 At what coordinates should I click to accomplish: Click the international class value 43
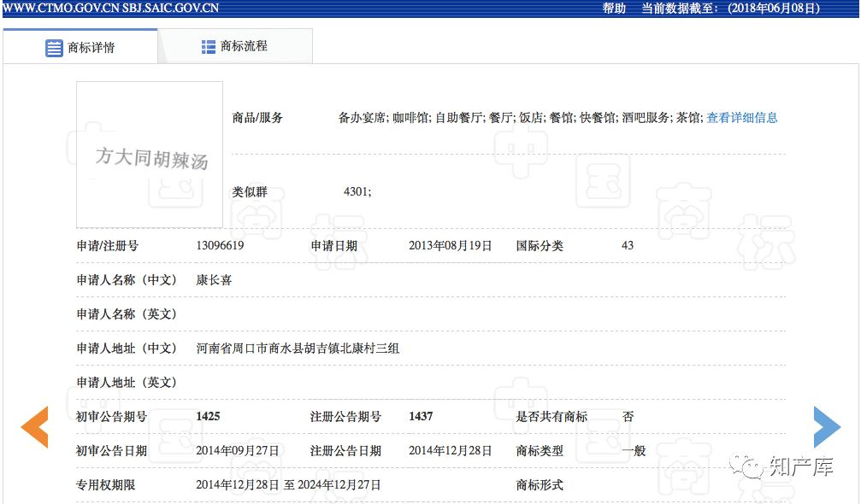click(628, 246)
